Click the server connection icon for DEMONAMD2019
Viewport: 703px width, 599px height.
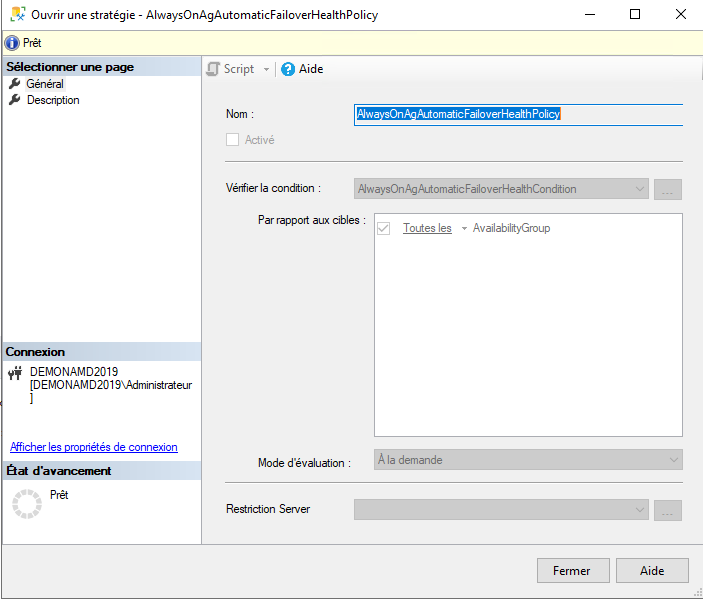click(15, 373)
